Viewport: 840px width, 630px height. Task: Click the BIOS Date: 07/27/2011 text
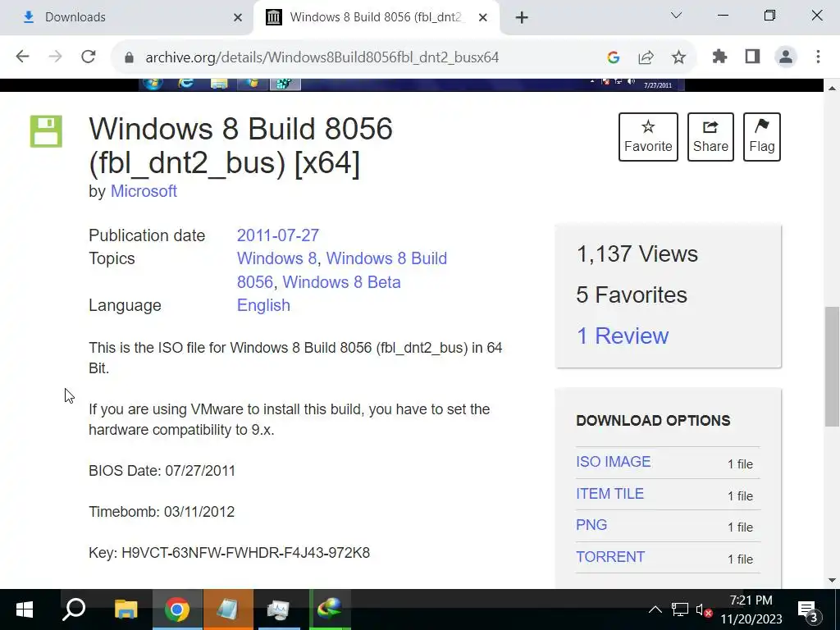click(x=162, y=471)
